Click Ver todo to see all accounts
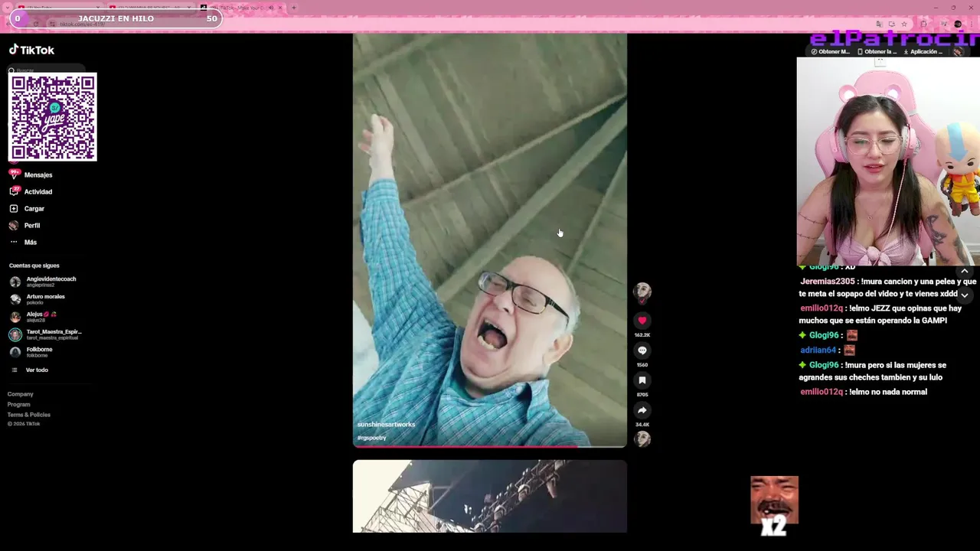 coord(37,370)
